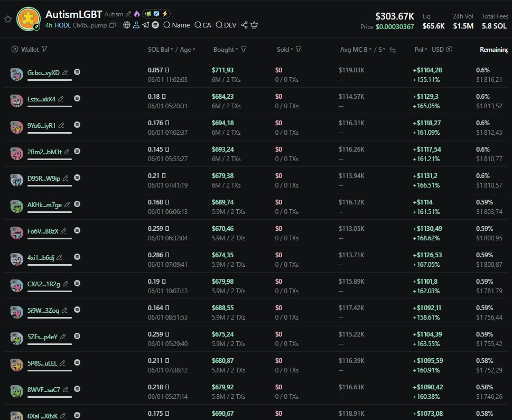This screenshot has width=512, height=420.
Task: Search by Name
Action: (x=176, y=25)
